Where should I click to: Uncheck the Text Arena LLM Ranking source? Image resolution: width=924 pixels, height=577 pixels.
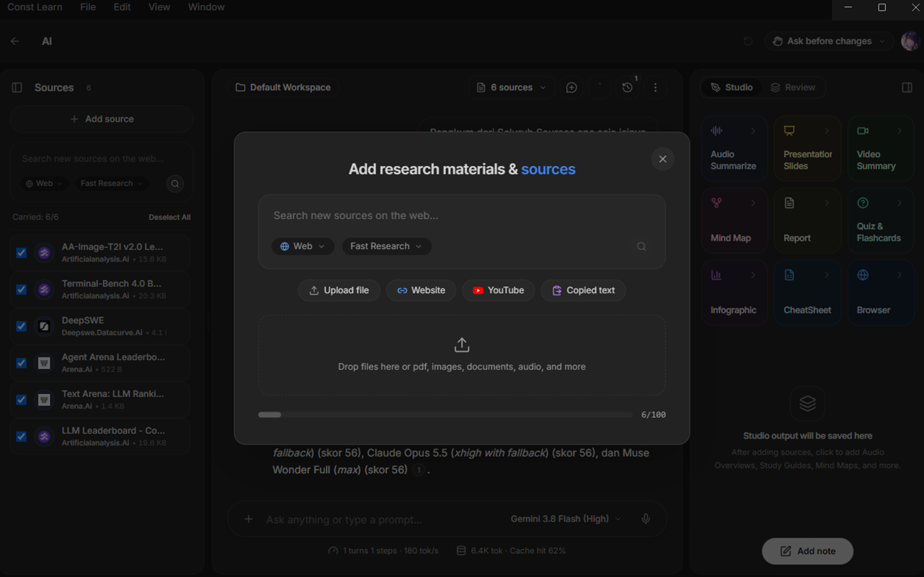point(22,400)
